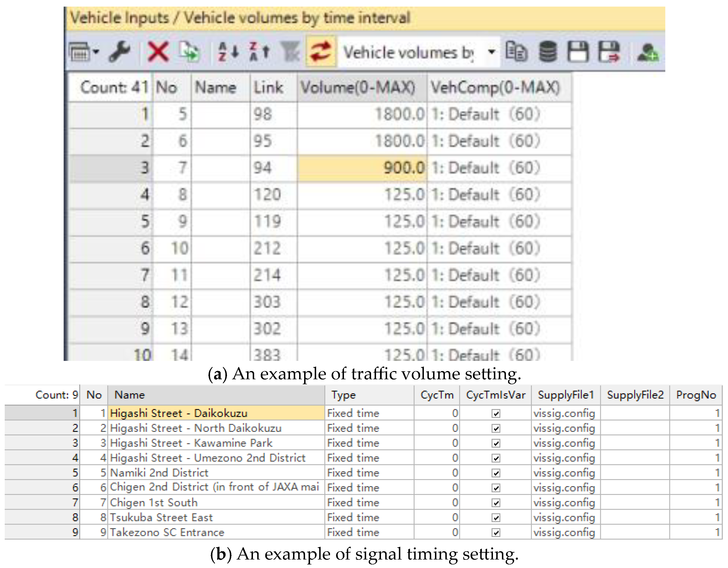This screenshot has height=568, width=728.
Task: Click the Link column header
Action: point(274,88)
